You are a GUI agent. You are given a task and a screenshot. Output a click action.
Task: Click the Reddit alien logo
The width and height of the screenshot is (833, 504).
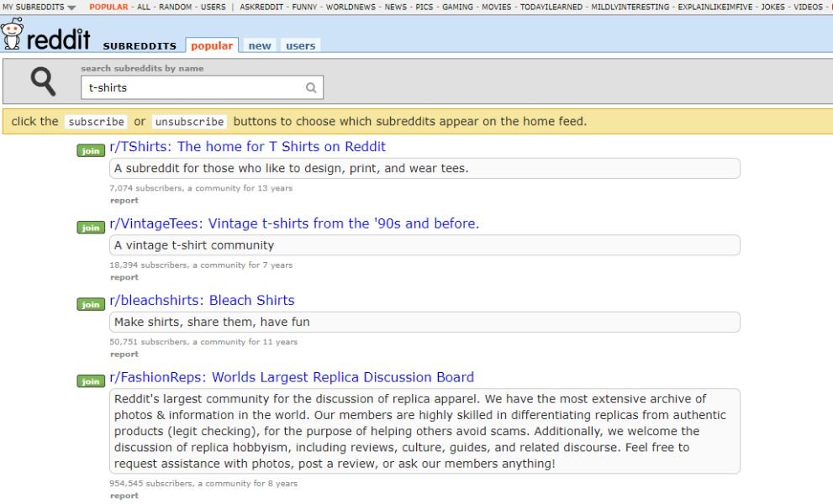pos(12,34)
